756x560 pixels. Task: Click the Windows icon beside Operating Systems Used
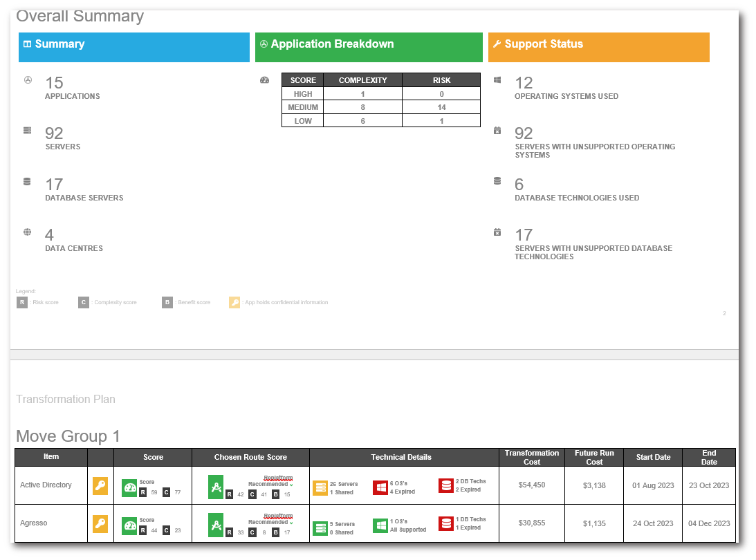pos(497,80)
